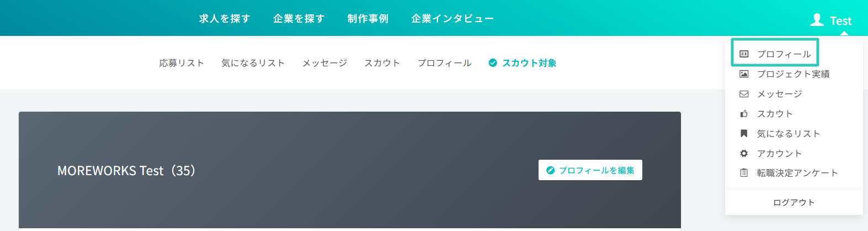The height and width of the screenshot is (231, 868).
Task: Open the Test user account dropdown
Action: click(840, 21)
